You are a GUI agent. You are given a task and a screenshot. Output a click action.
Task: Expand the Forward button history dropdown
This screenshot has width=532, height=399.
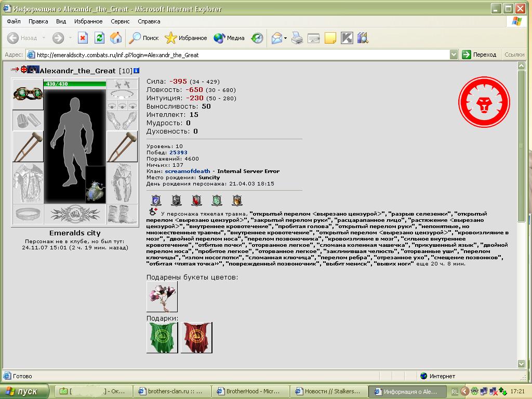(x=70, y=38)
